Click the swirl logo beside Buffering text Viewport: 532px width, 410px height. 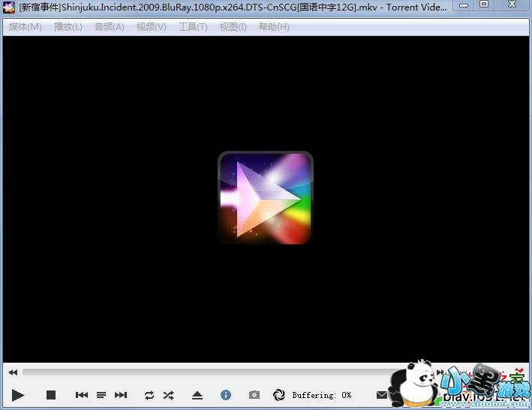(279, 395)
